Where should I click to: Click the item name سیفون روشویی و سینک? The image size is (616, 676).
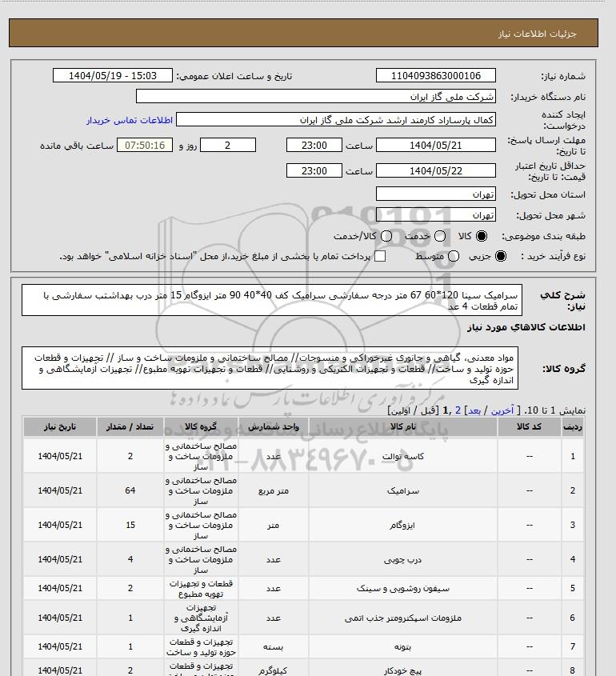click(x=403, y=589)
